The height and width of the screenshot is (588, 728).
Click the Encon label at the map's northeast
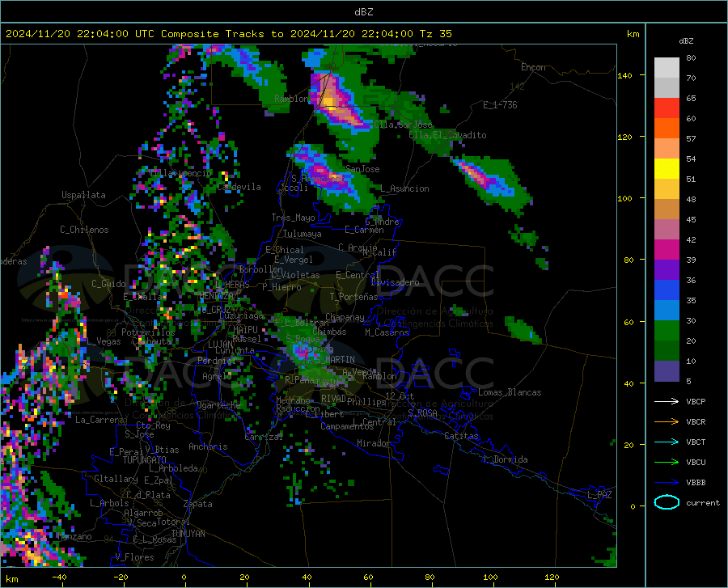pos(533,67)
